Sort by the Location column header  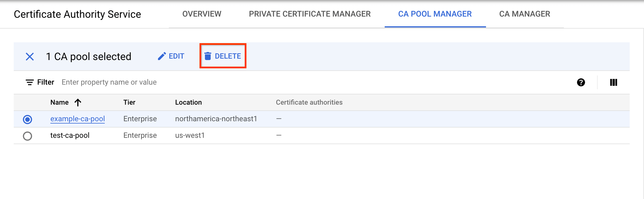[x=188, y=102]
